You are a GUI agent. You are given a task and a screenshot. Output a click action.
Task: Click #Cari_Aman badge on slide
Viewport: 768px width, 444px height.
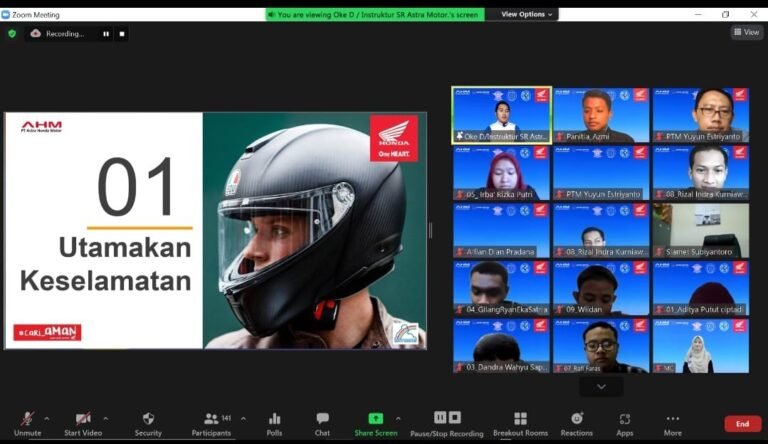47,332
